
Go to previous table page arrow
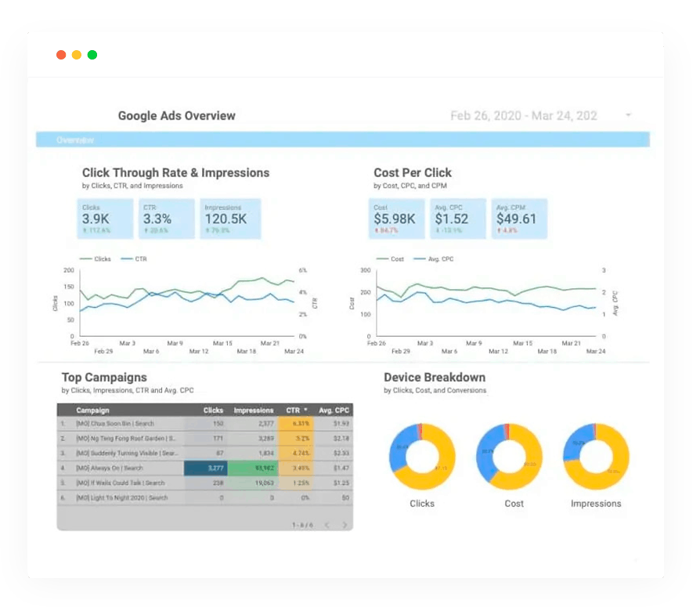(327, 525)
